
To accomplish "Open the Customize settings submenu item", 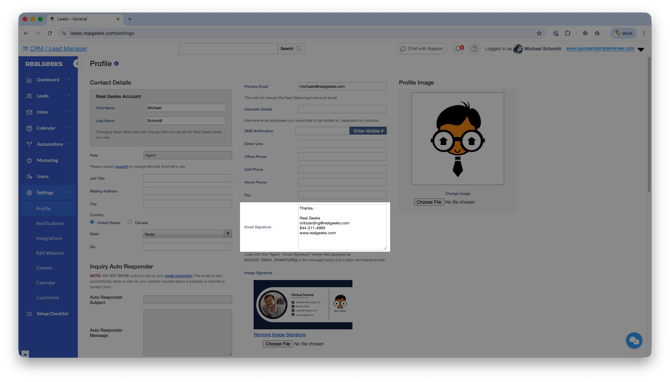I will click(x=47, y=297).
